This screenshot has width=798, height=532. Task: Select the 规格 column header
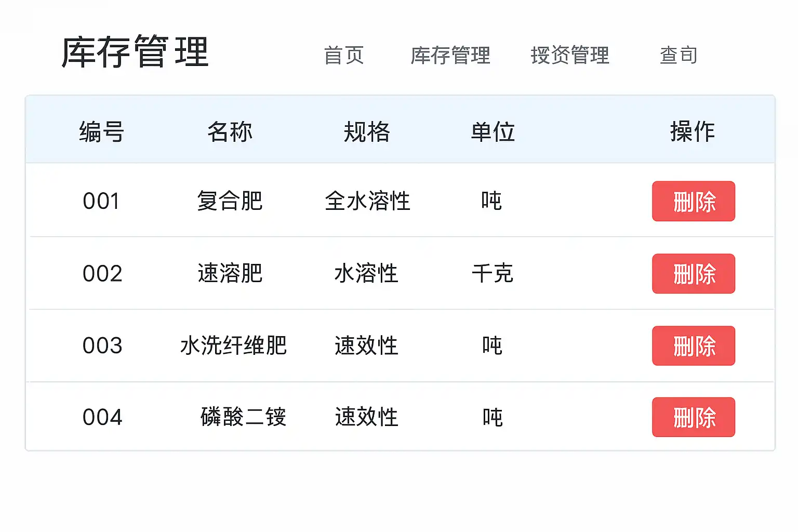pos(367,131)
